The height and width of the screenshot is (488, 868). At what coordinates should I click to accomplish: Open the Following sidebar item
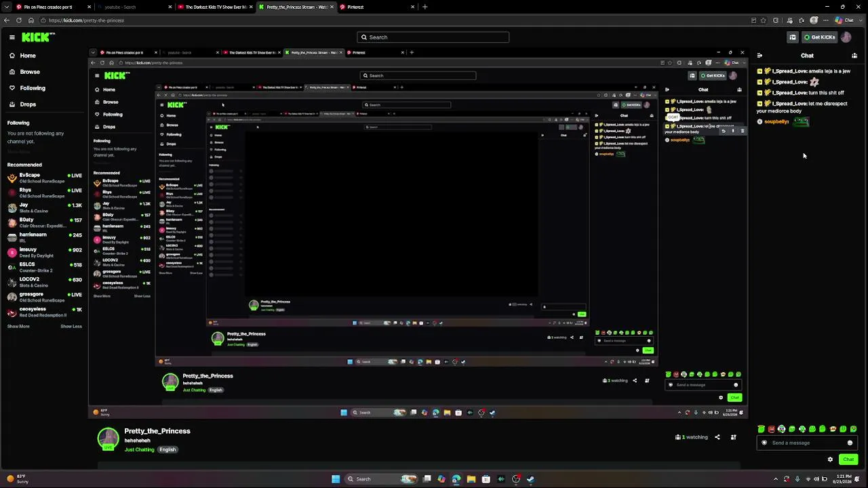coord(33,88)
